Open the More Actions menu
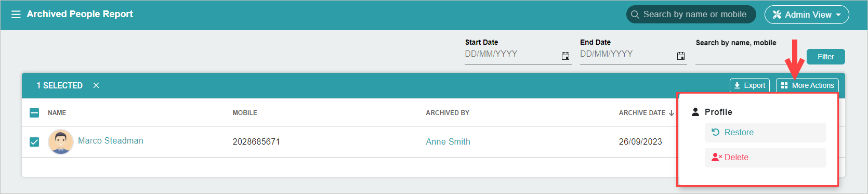The height and width of the screenshot is (194, 868). pyautogui.click(x=807, y=85)
